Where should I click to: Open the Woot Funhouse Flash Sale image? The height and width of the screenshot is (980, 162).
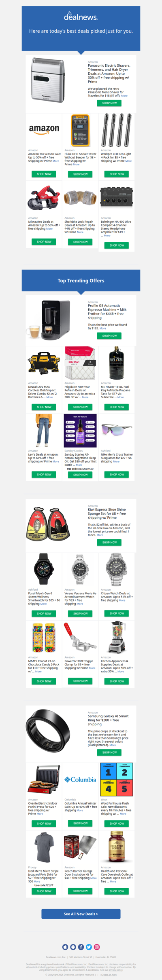point(117,779)
